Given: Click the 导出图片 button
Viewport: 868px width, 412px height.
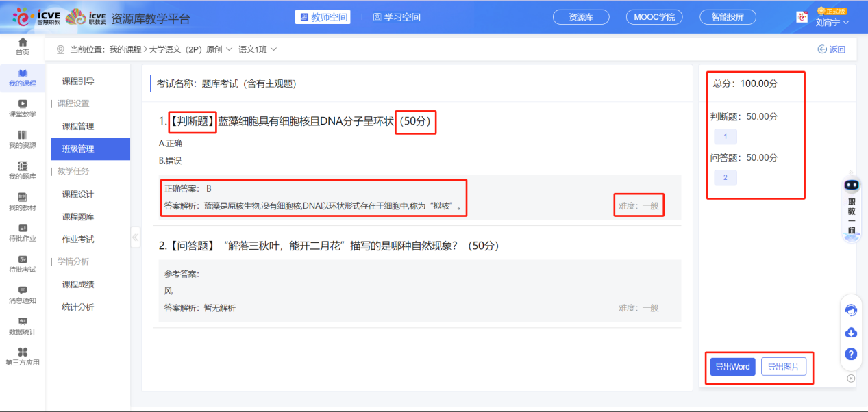Looking at the screenshot, I should [x=784, y=367].
